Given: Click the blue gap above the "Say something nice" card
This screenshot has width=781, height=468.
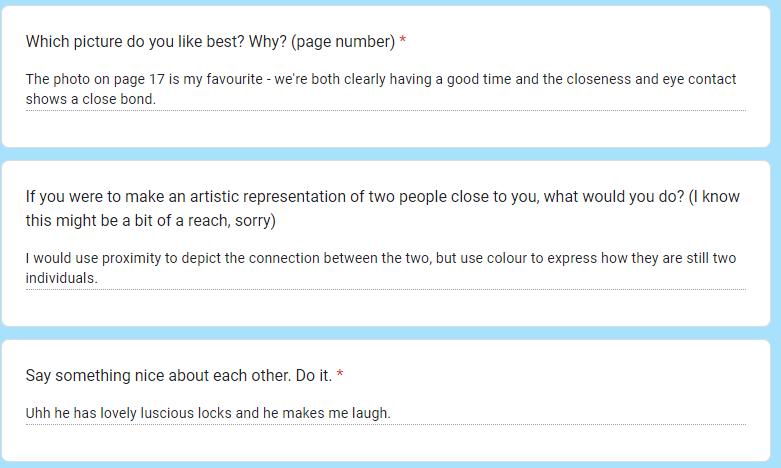Looking at the screenshot, I should pyautogui.click(x=390, y=333).
